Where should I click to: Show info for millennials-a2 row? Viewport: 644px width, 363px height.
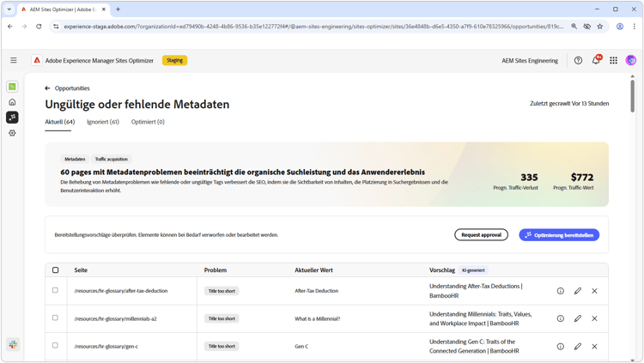560,318
